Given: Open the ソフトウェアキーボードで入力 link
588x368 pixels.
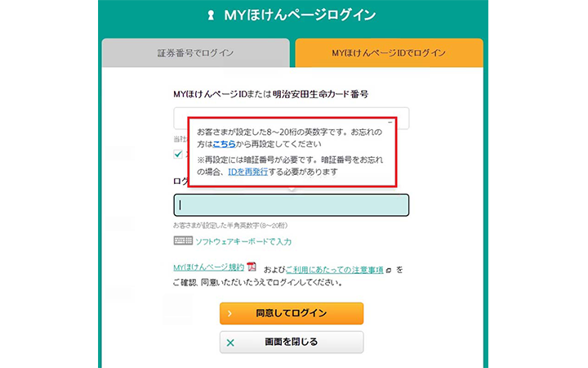Looking at the screenshot, I should point(243,242).
